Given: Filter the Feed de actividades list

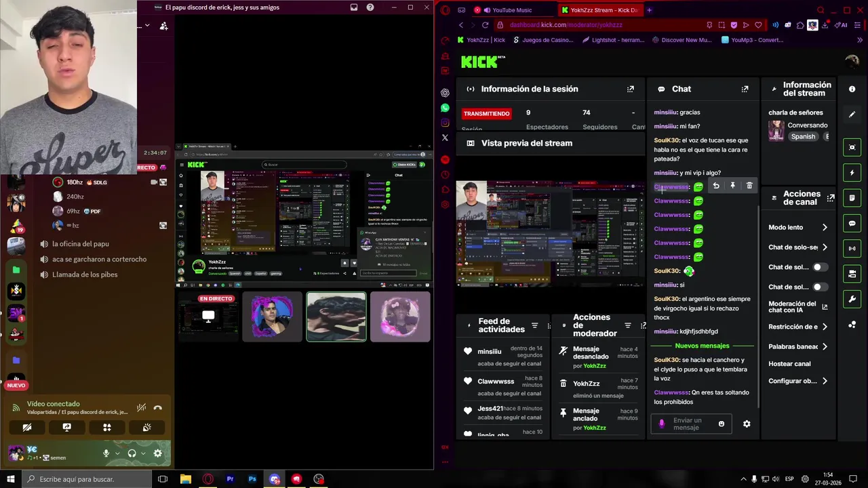Looking at the screenshot, I should click(x=534, y=325).
